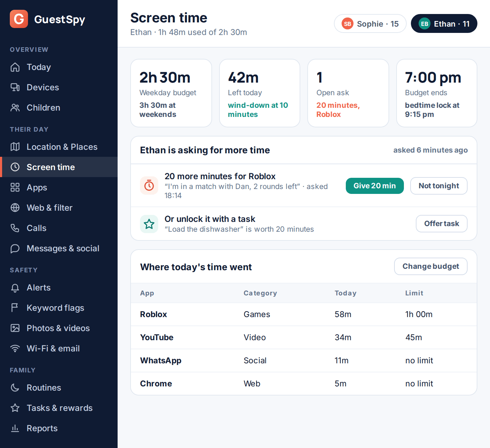490x448 pixels.
Task: Select the Apps sidebar entry
Action: [x=59, y=187]
